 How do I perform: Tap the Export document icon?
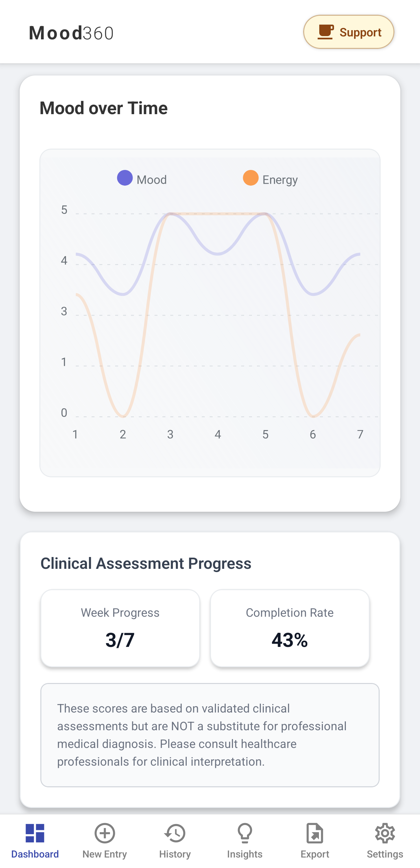(315, 833)
